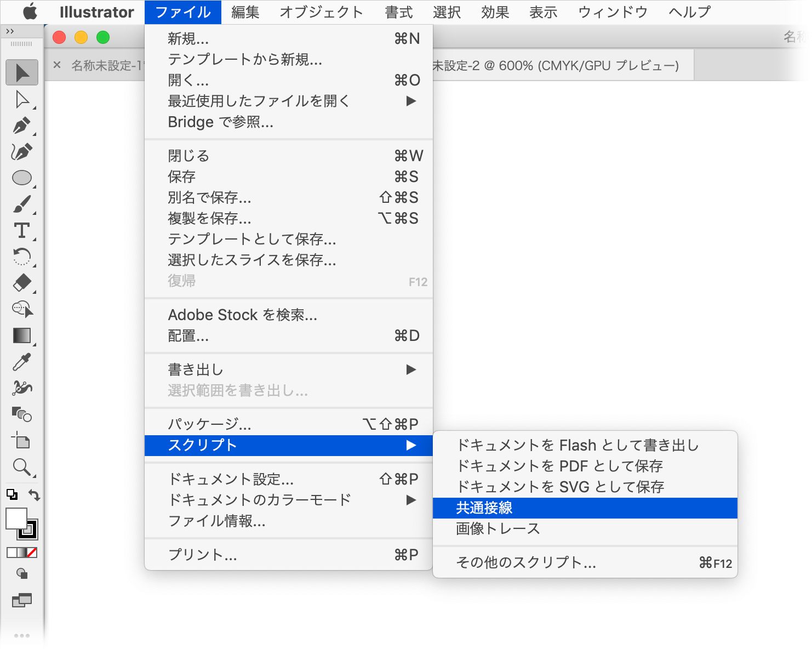
Task: Select the Paintbrush tool
Action: pyautogui.click(x=22, y=204)
